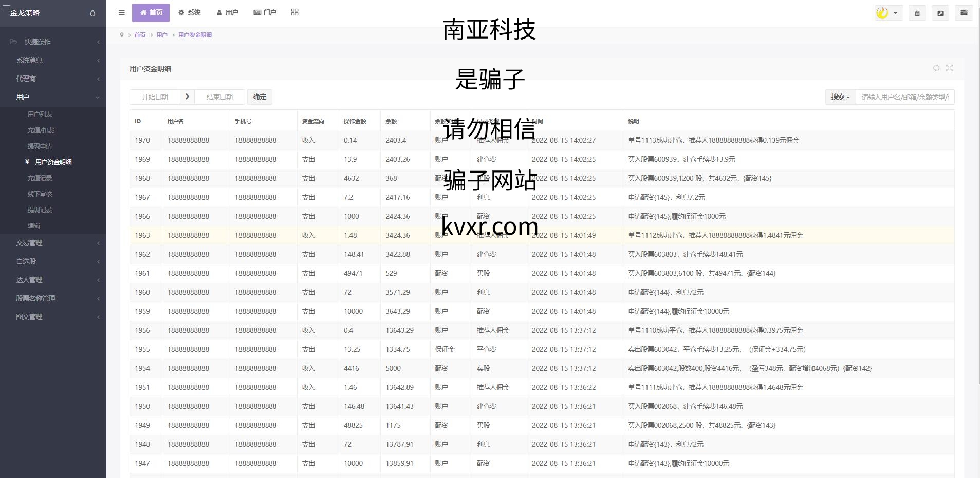Click the 金龙策略 logo title
The width and height of the screenshot is (980, 478).
coord(25,13)
